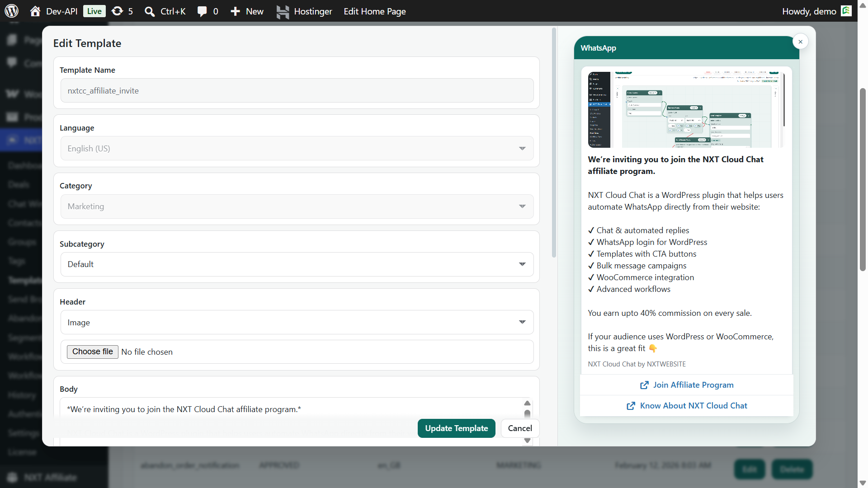Click the Hostinger logo icon
The width and height of the screenshot is (868, 488).
pos(283,12)
